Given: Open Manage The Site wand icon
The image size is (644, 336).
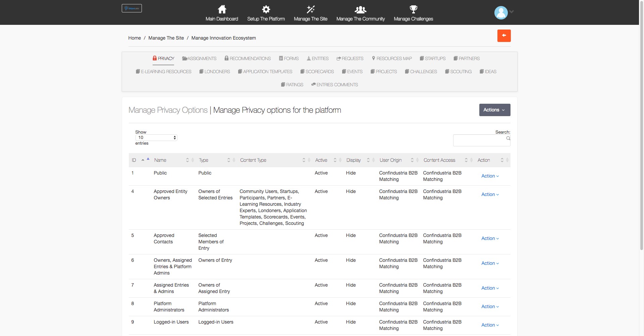Looking at the screenshot, I should point(311,9).
